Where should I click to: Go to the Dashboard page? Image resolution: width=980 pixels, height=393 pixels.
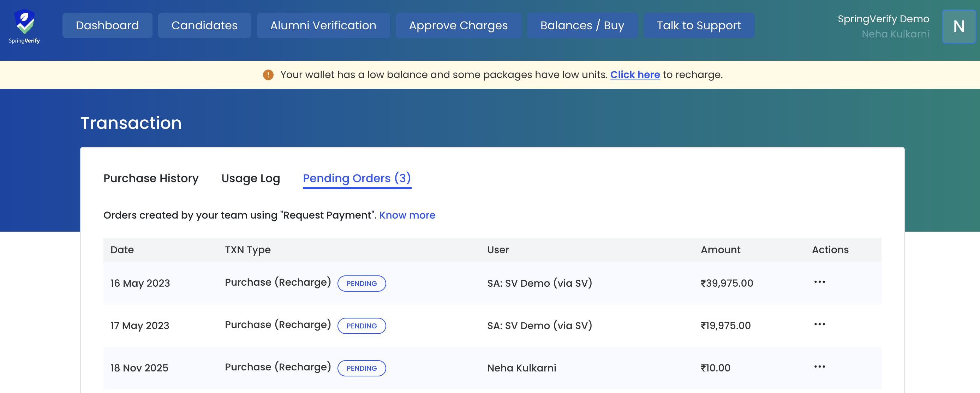107,25
